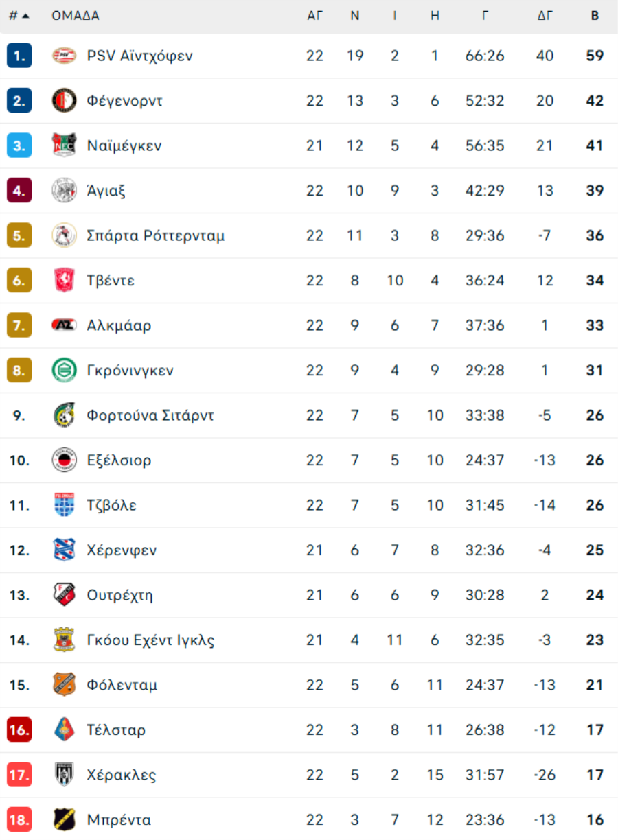618x840 pixels.
Task: Click the Φέγενορντ team logo
Action: click(x=65, y=101)
